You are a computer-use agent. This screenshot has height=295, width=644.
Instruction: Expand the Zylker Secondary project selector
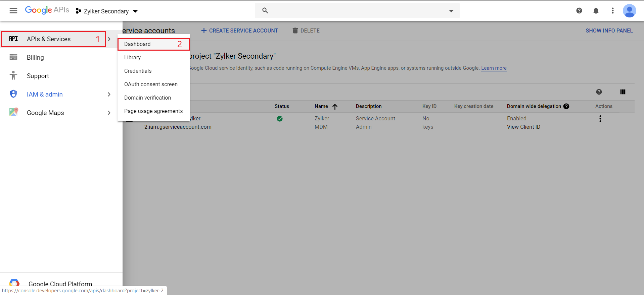(x=135, y=11)
